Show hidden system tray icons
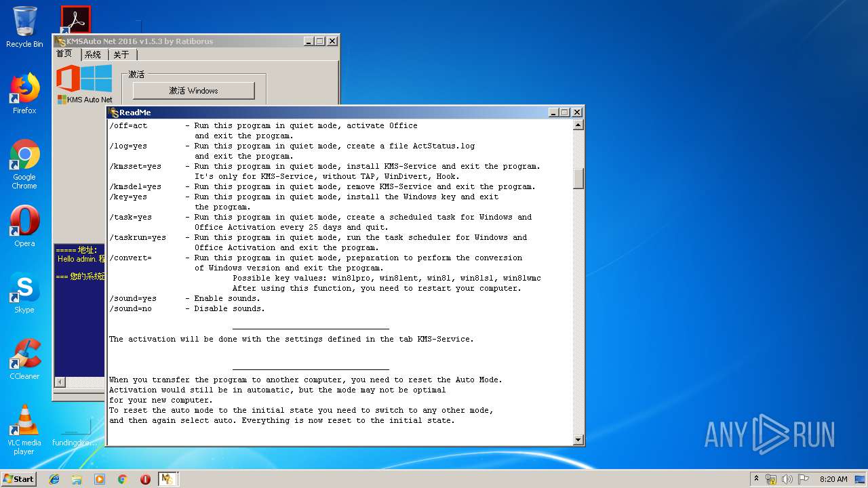This screenshot has width=868, height=488. (x=756, y=479)
